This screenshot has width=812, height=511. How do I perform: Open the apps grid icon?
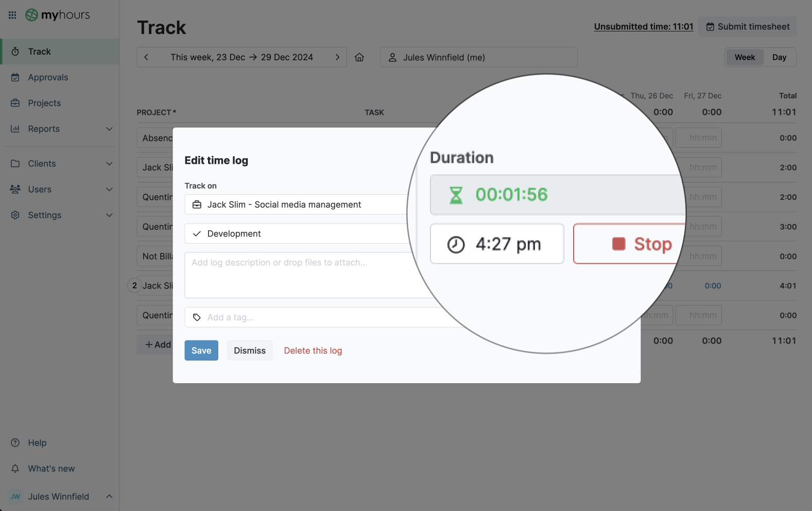pos(12,15)
